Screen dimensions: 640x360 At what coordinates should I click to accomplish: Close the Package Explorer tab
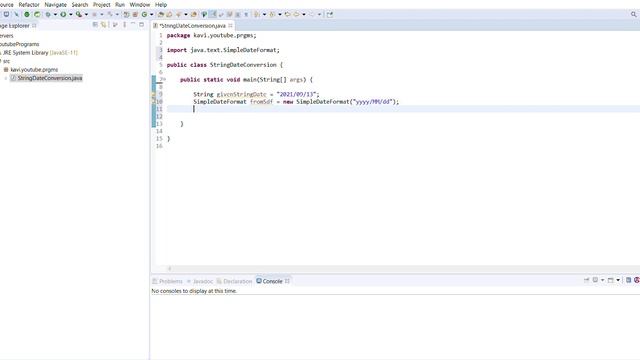pos(34,25)
